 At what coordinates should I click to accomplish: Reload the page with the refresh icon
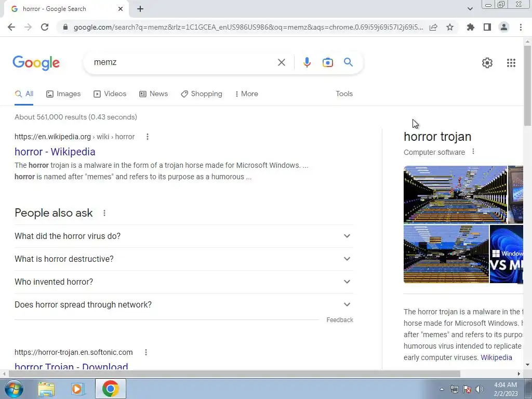pyautogui.click(x=45, y=27)
